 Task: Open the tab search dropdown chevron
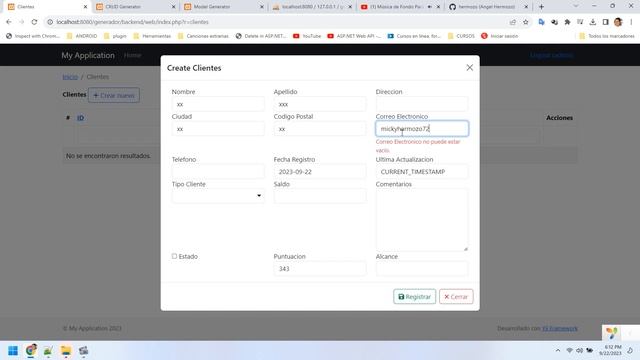click(x=576, y=7)
